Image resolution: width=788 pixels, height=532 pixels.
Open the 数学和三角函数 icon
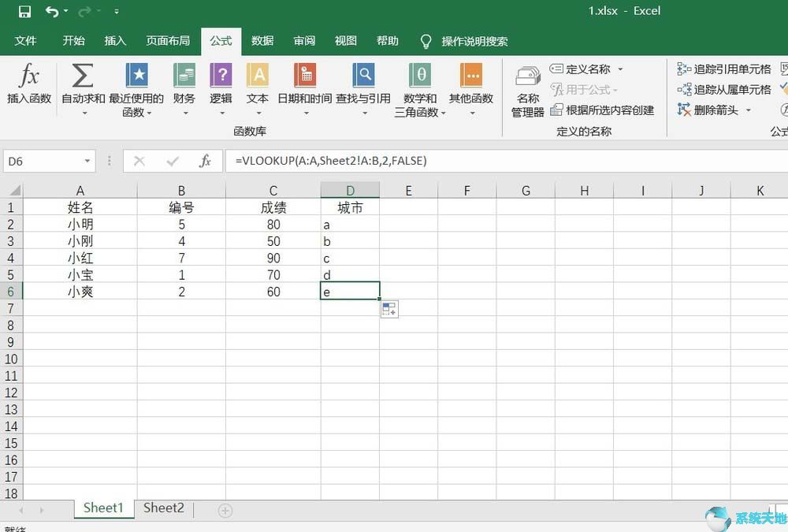point(420,76)
